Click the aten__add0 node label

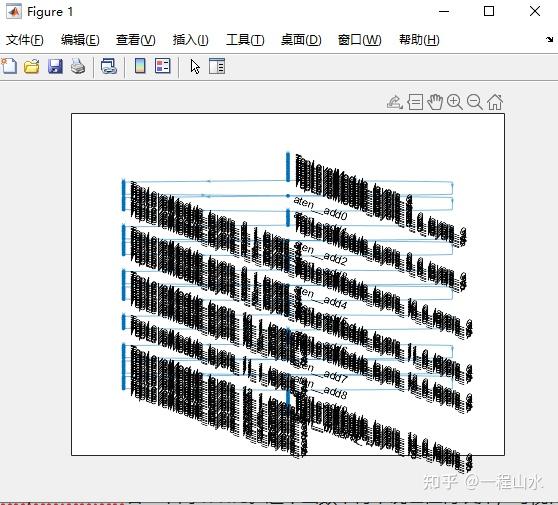pos(320,209)
